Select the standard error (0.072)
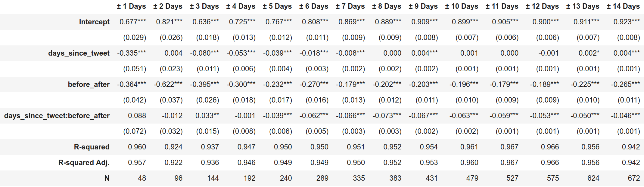This screenshot has width=644, height=187. (x=135, y=131)
